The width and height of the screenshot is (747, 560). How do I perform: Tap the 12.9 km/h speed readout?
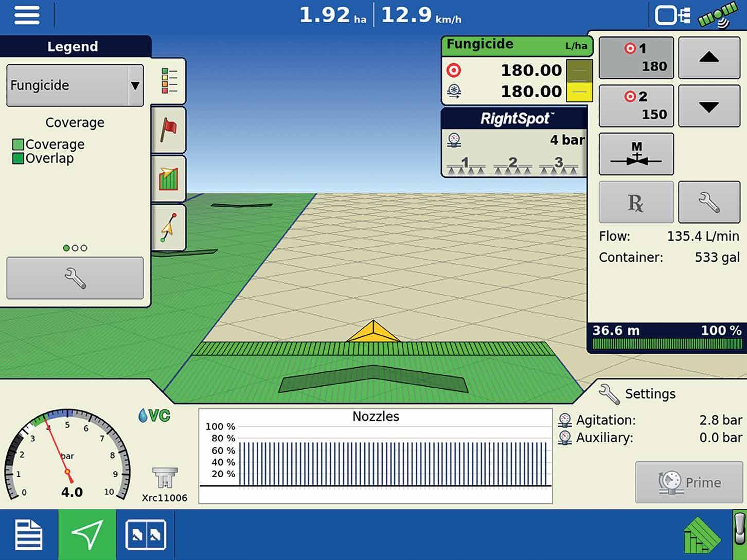[x=421, y=15]
